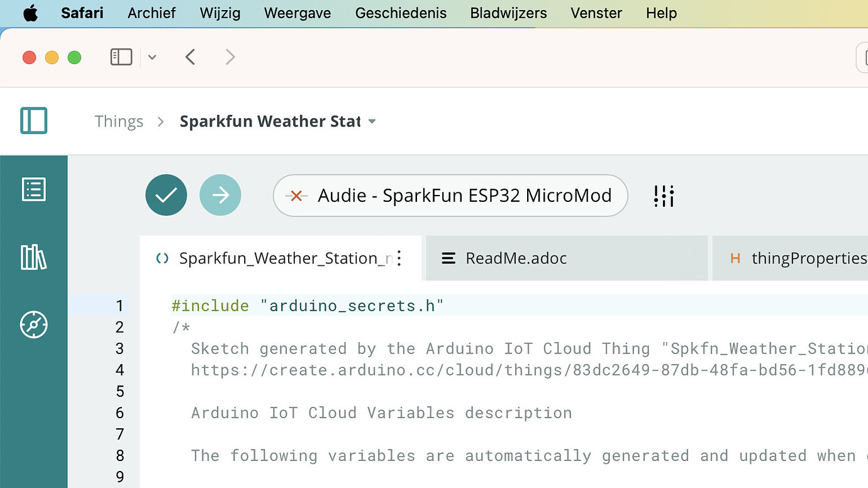Upload the sketch using the arrow icon
The height and width of the screenshot is (488, 868).
pyautogui.click(x=220, y=195)
